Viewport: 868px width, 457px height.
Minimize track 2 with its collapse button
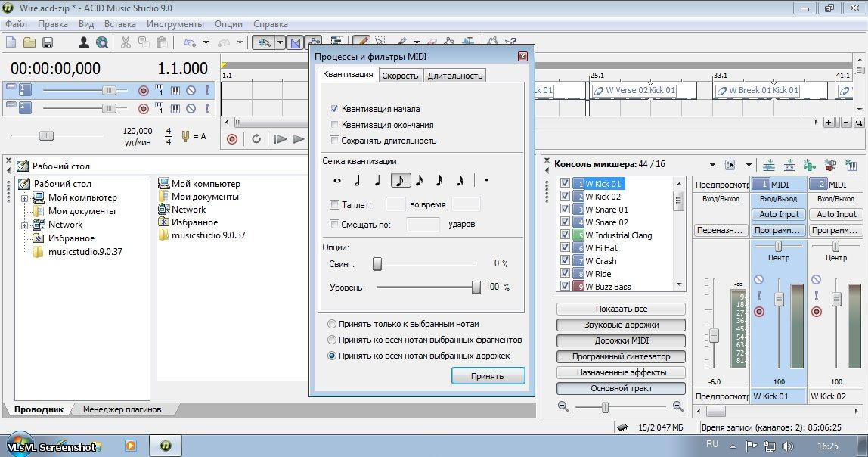click(x=10, y=104)
